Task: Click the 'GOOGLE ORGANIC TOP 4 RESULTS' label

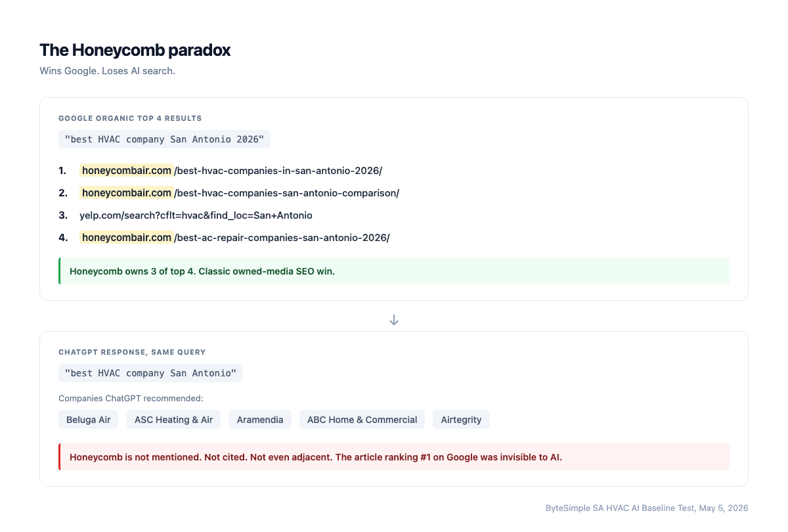Action: (130, 118)
